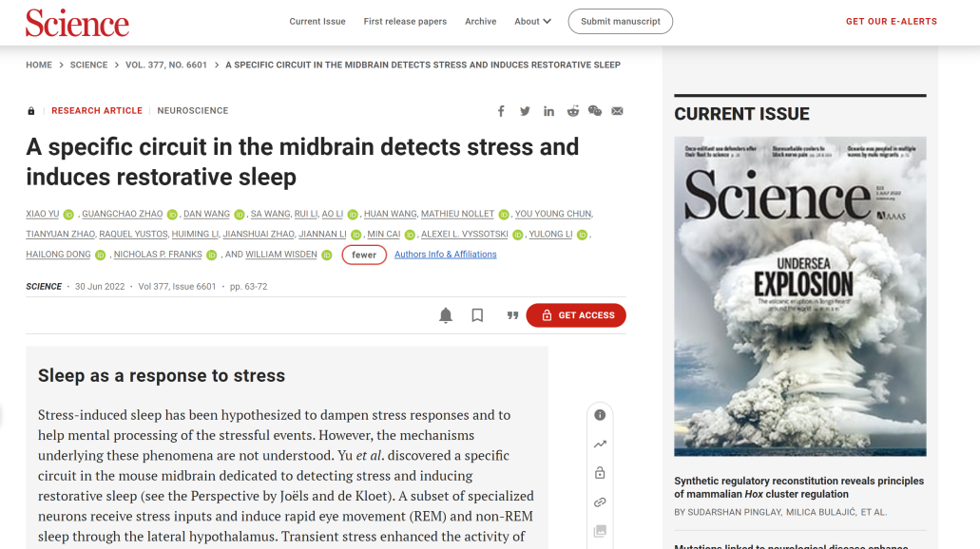Share article on LinkedIn

pyautogui.click(x=548, y=111)
